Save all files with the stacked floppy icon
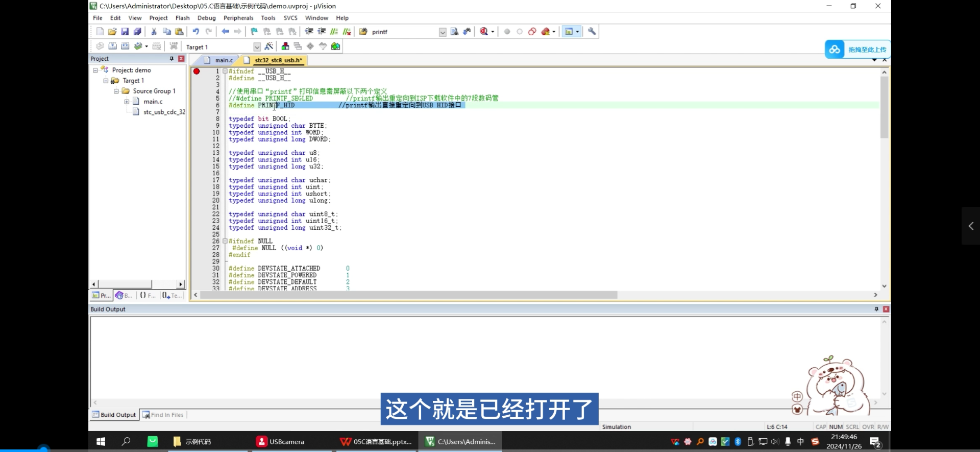This screenshot has height=452, width=980. pyautogui.click(x=137, y=32)
